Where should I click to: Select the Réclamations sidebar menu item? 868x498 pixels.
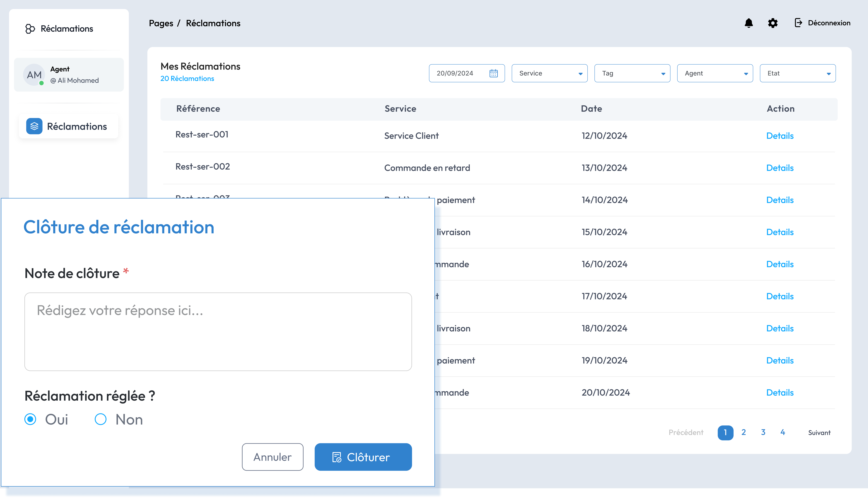pyautogui.click(x=68, y=126)
